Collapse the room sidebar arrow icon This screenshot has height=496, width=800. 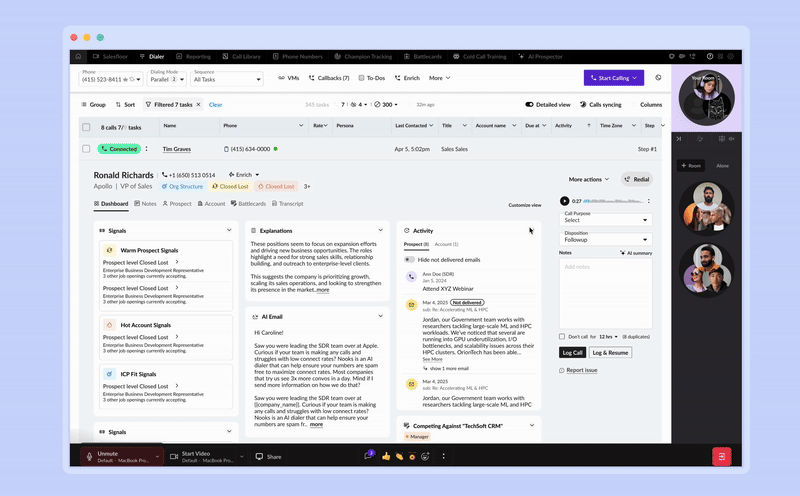coord(679,139)
